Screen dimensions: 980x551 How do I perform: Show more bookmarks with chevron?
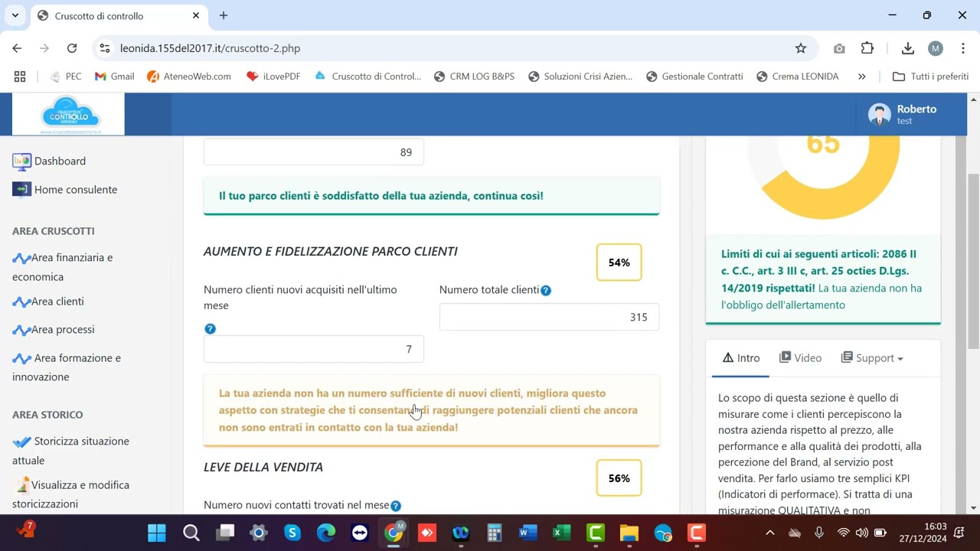point(861,77)
